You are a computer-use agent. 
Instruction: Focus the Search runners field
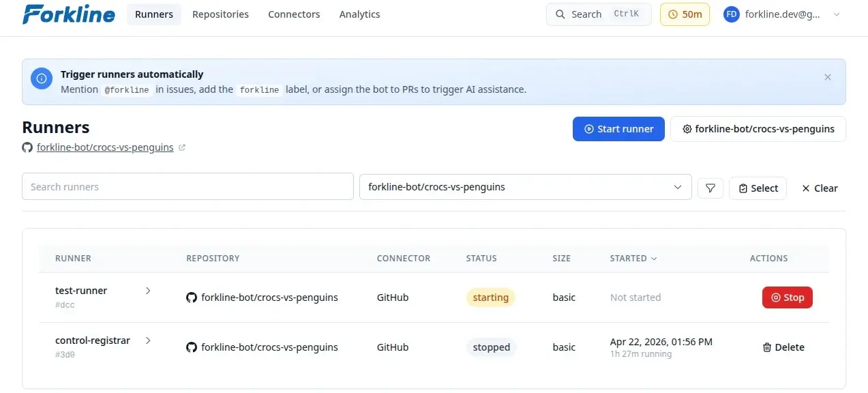(x=188, y=187)
